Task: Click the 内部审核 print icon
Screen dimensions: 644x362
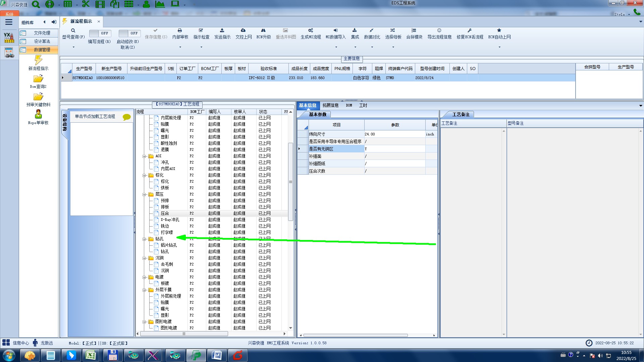Action: point(180,31)
